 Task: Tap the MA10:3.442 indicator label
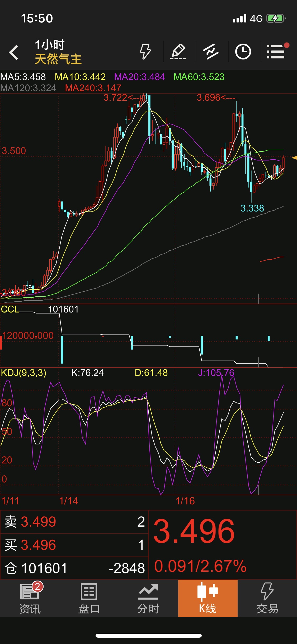(80, 77)
